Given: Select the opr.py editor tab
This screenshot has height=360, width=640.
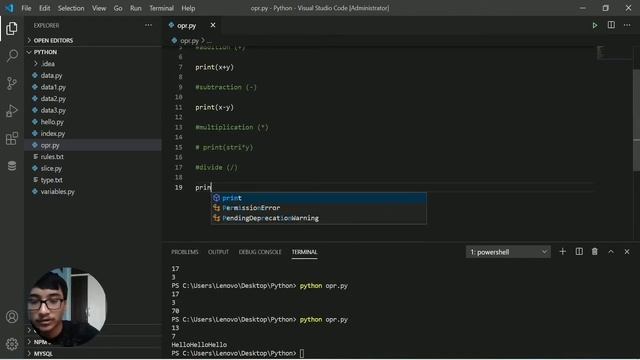Looking at the screenshot, I should pos(186,25).
